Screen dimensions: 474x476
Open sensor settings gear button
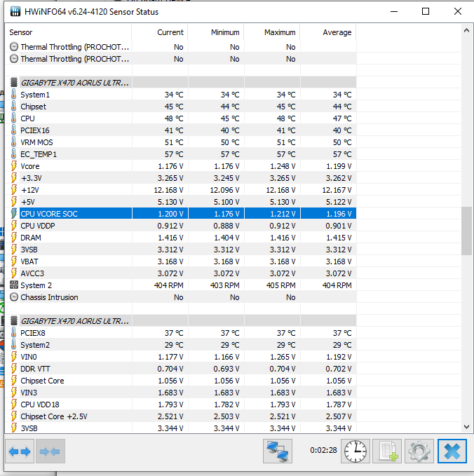[419, 451]
